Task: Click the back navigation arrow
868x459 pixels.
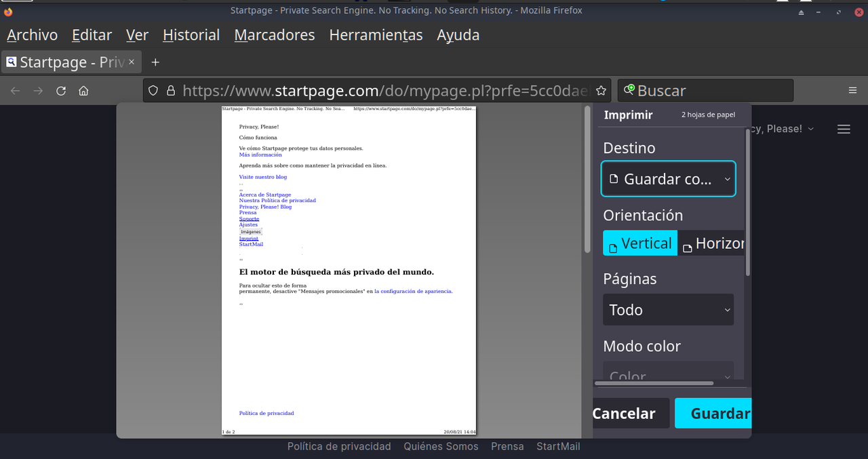Action: 16,90
